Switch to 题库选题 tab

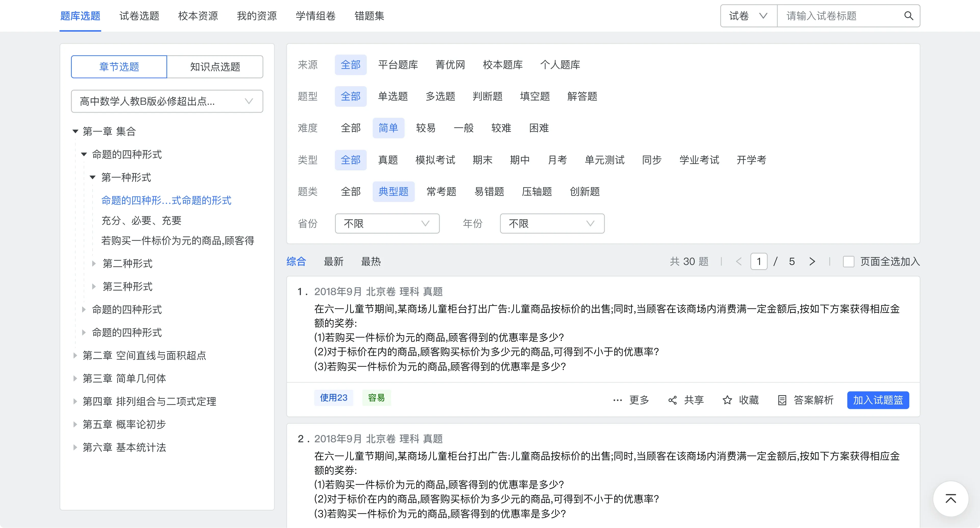[80, 16]
